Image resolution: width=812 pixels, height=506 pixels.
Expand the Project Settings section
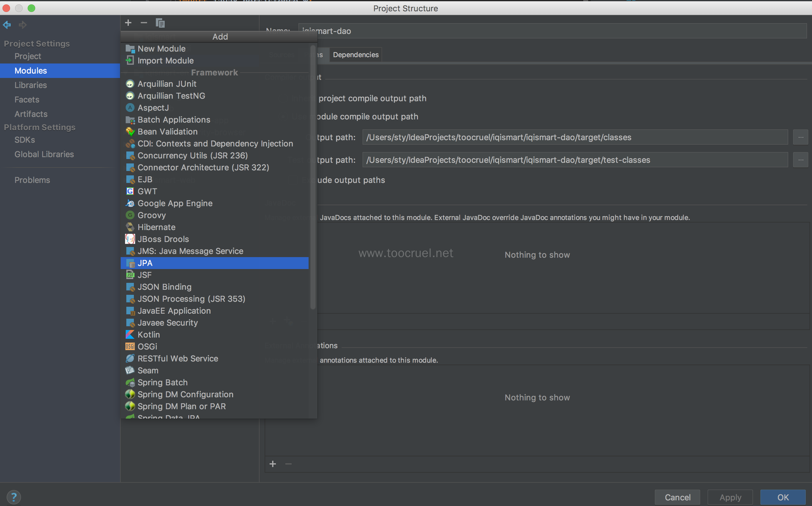click(36, 43)
